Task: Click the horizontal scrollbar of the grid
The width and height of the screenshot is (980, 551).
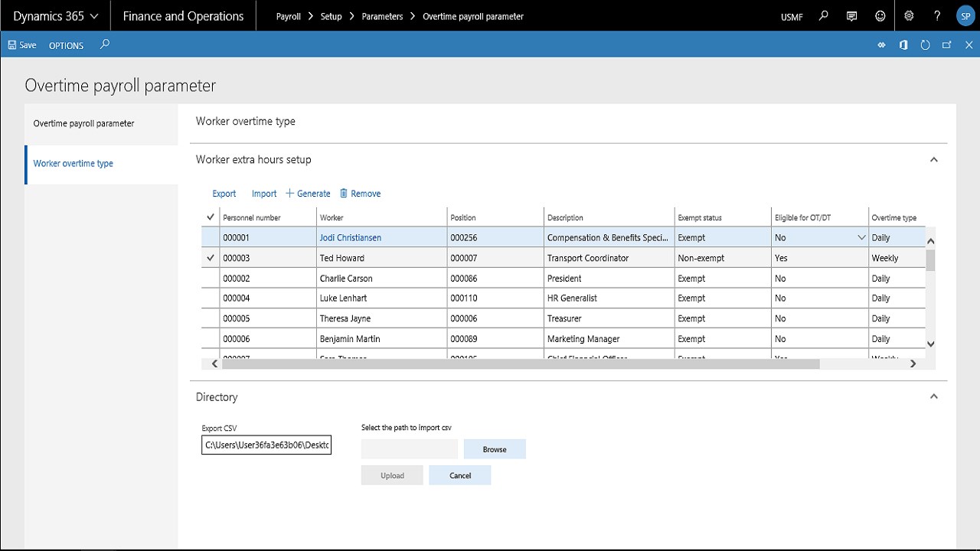Action: 521,364
